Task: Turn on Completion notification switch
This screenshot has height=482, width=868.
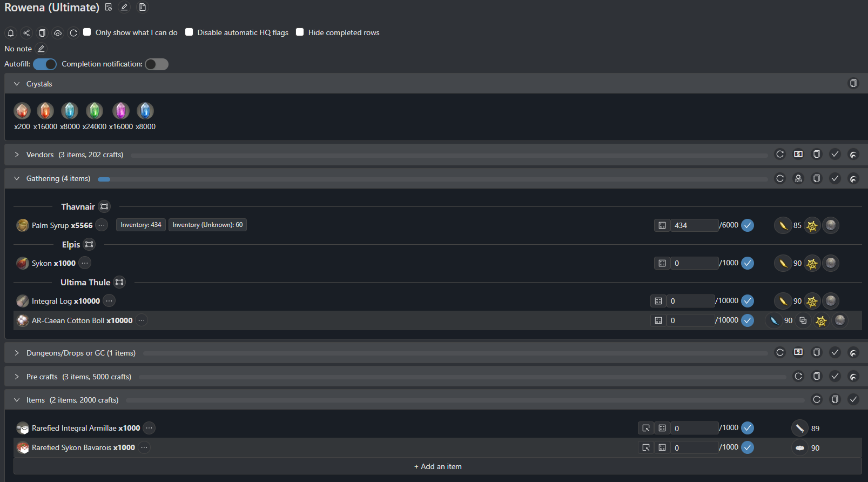Action: 157,64
